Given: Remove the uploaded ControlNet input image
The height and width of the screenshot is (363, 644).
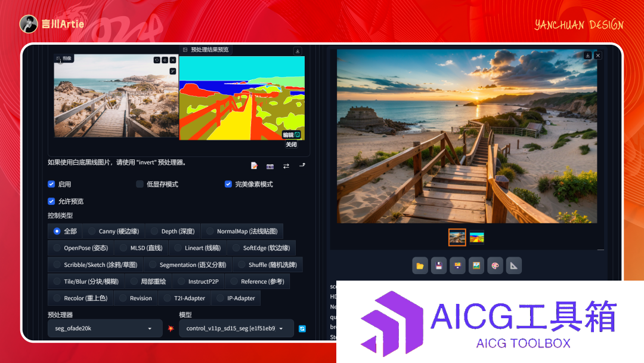Looking at the screenshot, I should (173, 60).
